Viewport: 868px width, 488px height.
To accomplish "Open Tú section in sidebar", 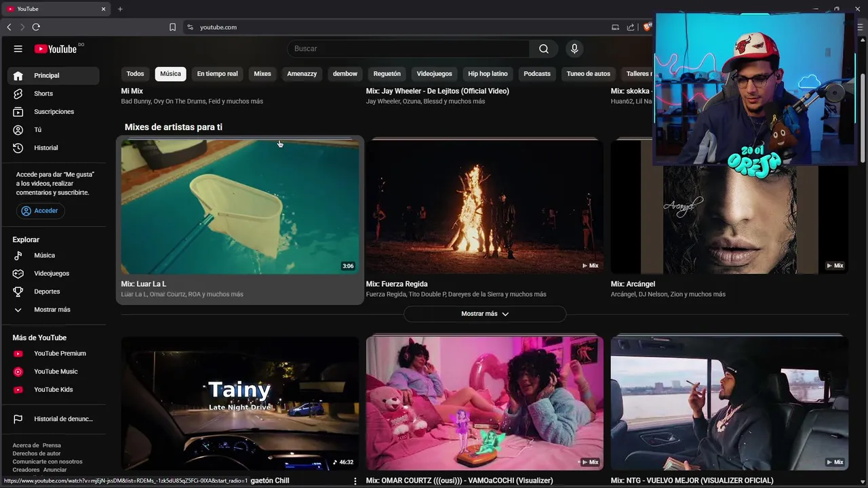I will pos(53,129).
